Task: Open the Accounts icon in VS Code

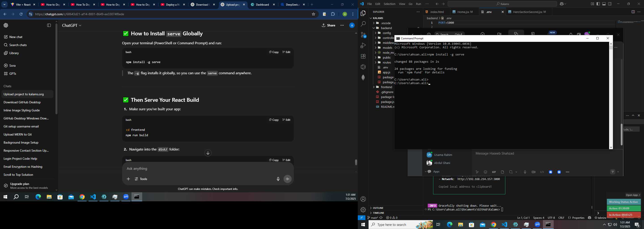Action: [x=363, y=199]
